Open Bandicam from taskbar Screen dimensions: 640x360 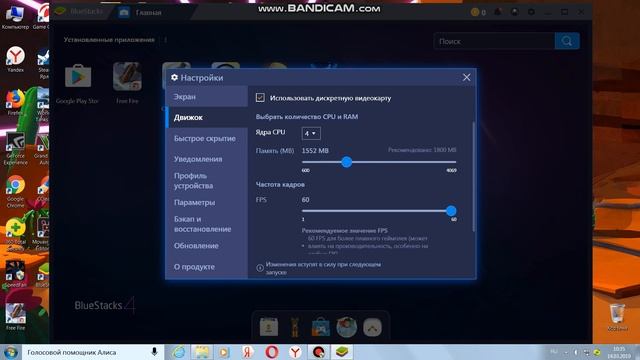(x=318, y=352)
